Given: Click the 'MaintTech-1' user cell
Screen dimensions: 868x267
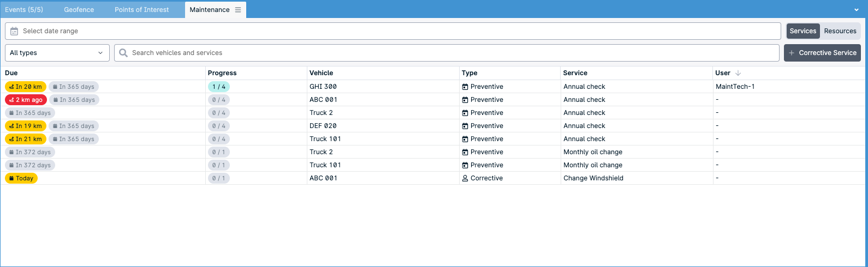Looking at the screenshot, I should tap(735, 87).
